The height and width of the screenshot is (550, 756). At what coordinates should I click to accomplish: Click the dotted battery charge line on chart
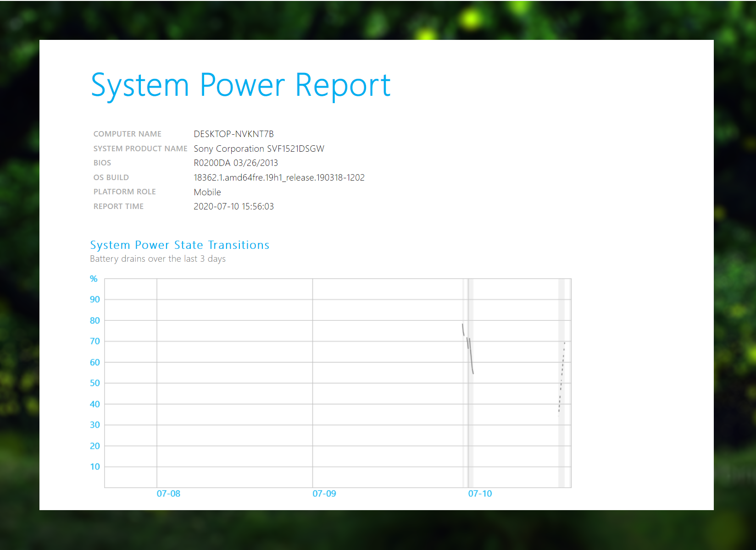click(x=561, y=378)
